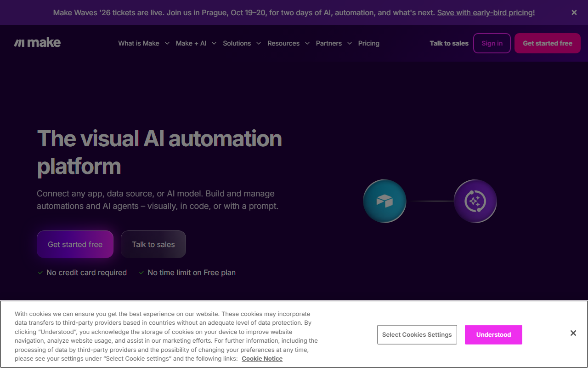
Task: Click the checkmark beside No credit card required
Action: coord(40,273)
